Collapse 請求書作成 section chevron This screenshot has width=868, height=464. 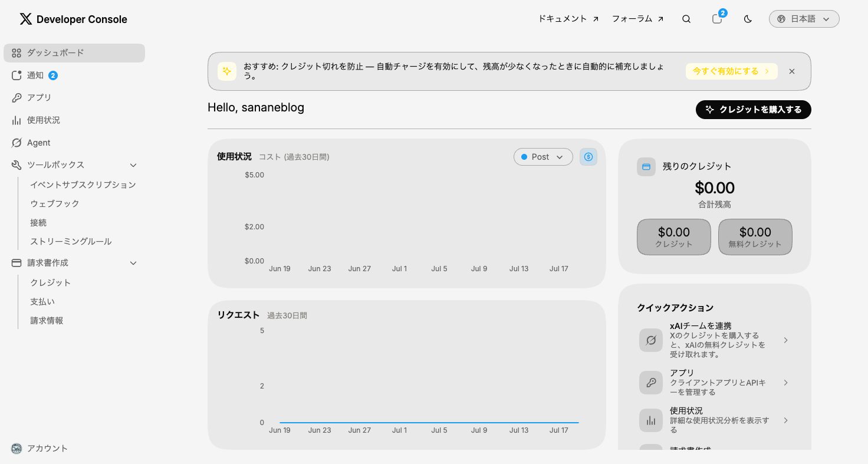pos(133,263)
